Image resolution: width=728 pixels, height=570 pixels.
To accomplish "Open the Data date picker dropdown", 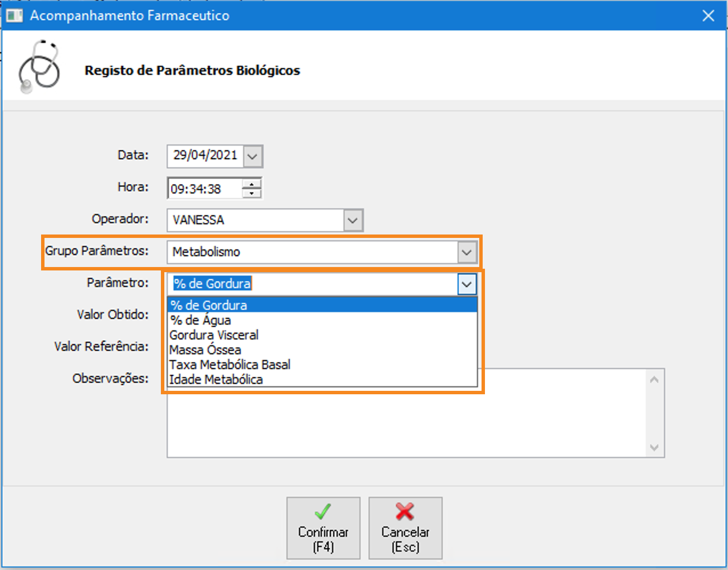I will [x=253, y=156].
